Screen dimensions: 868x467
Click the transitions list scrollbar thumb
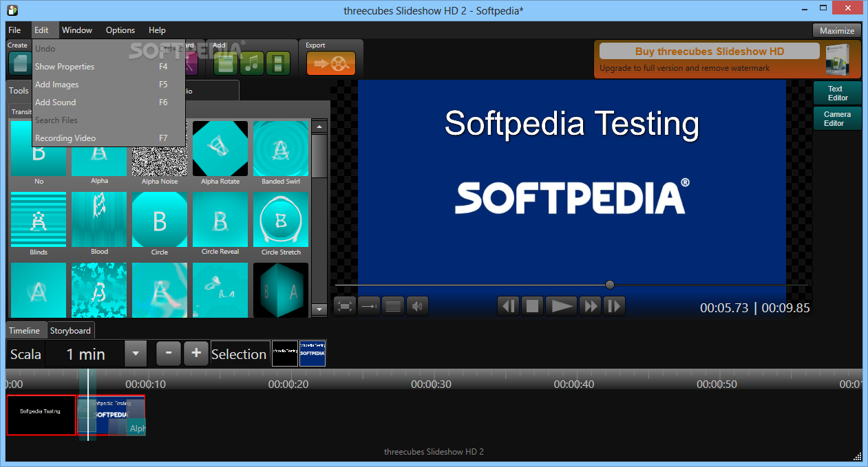(x=319, y=155)
